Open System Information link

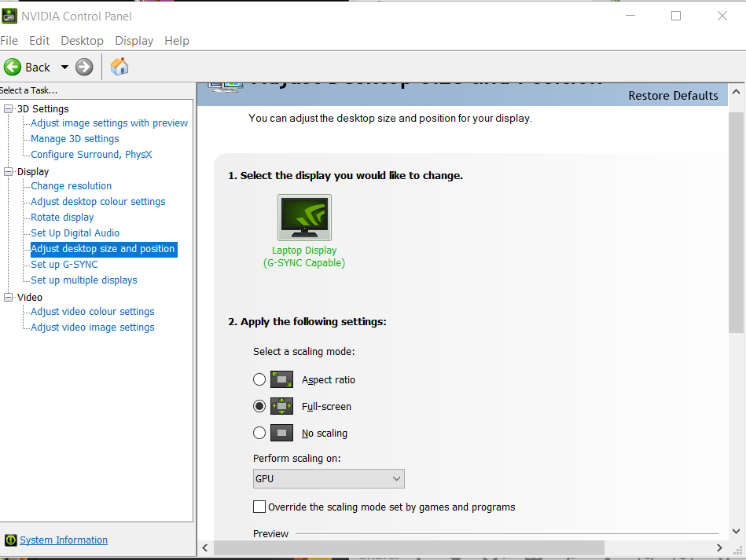[63, 540]
